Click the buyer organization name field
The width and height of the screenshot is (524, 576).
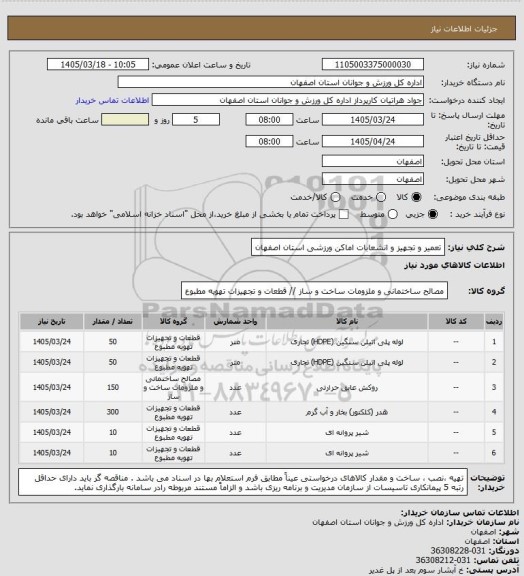point(270,82)
